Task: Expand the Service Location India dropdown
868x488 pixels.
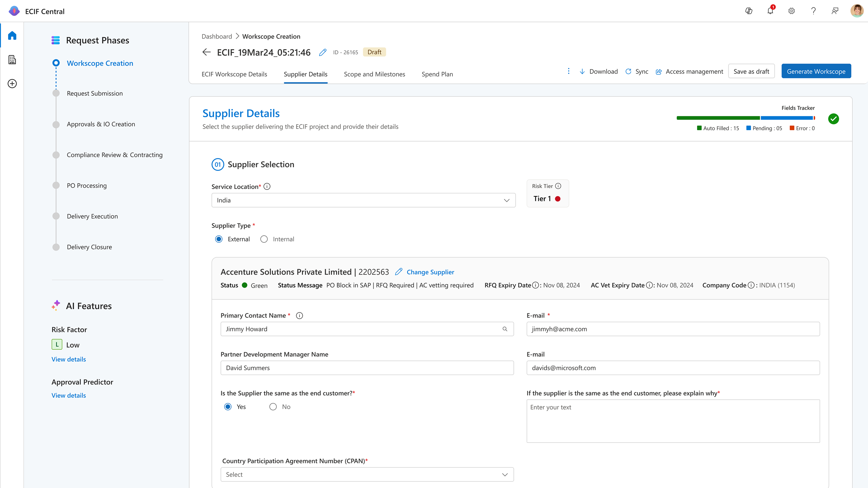Action: point(363,200)
